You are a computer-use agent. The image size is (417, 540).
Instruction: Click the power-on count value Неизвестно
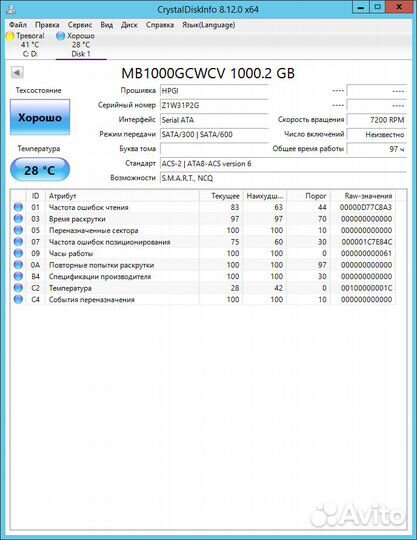[x=376, y=134]
